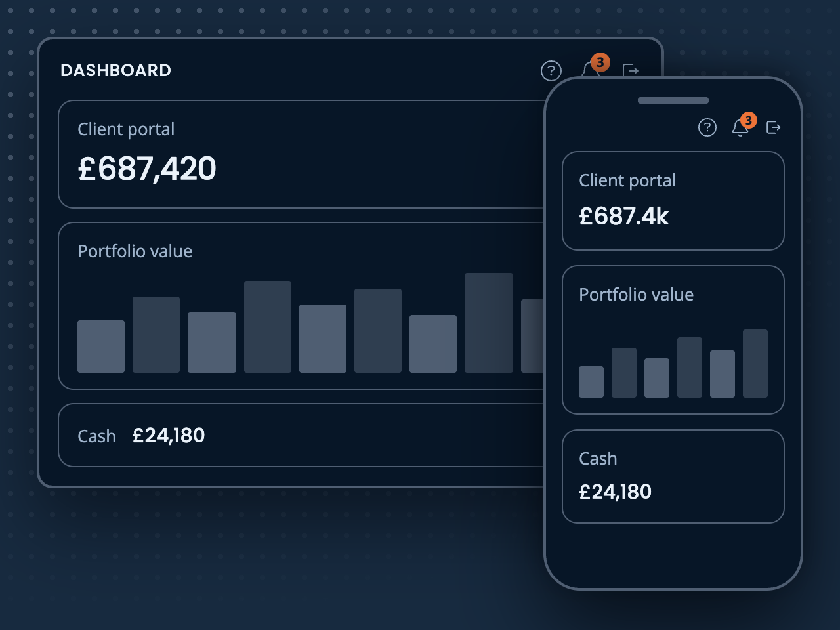Click the first bar in desktop chart
The image size is (840, 630).
click(x=101, y=346)
